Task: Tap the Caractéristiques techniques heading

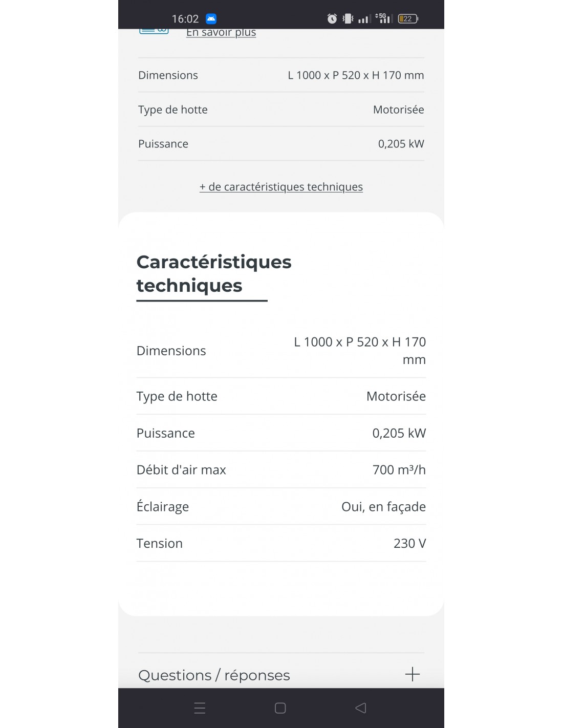Action: (x=213, y=273)
